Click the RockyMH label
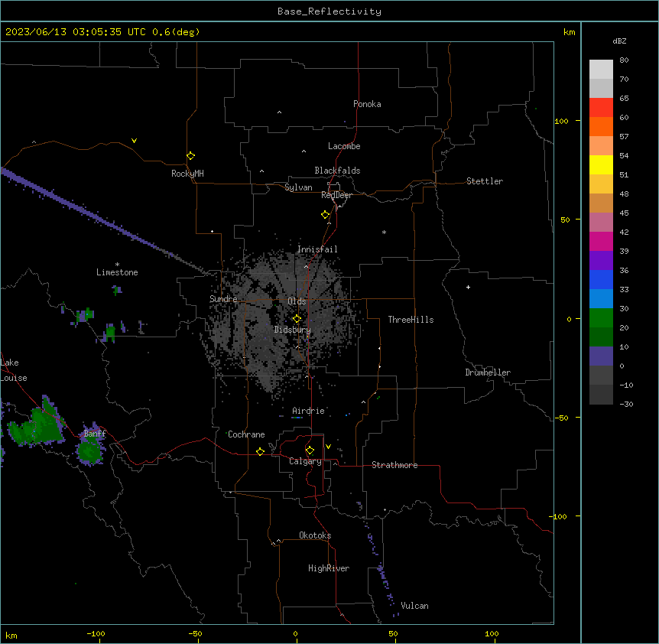This screenshot has width=659, height=644. pos(187,174)
